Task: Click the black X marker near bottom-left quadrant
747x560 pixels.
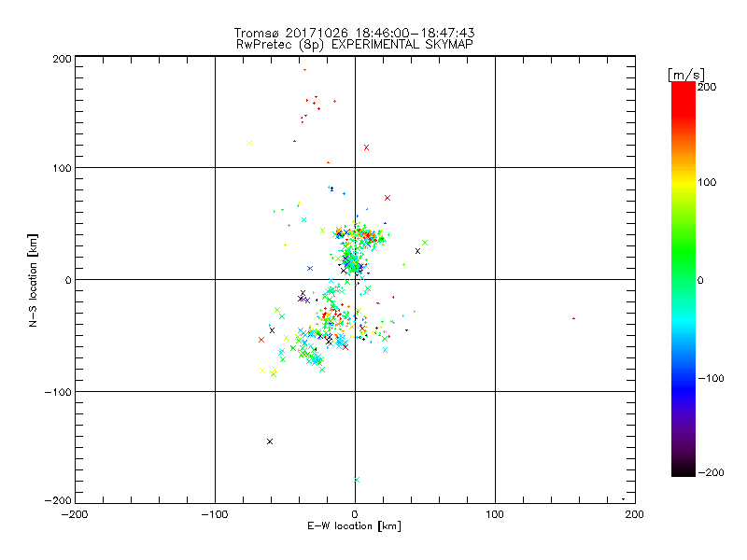Action: (x=270, y=441)
